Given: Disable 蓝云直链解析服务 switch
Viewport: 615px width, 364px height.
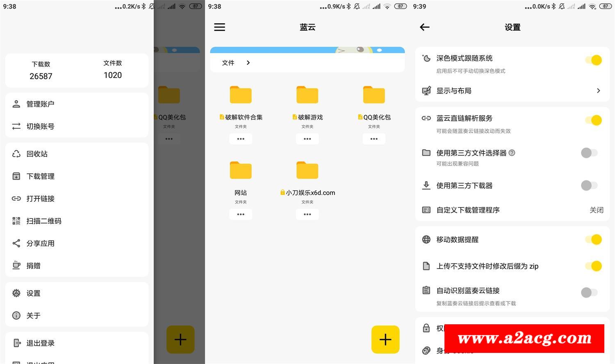Looking at the screenshot, I should tap(593, 120).
